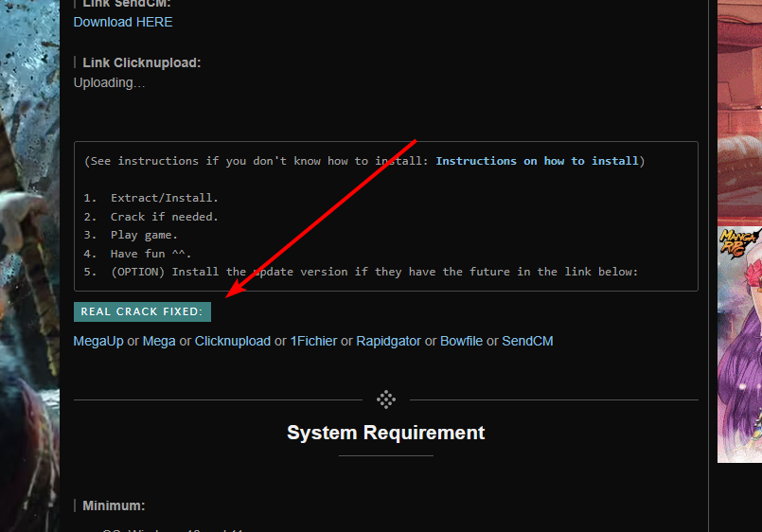Click step '3. Play game.' text
762x532 pixels.
coord(131,235)
